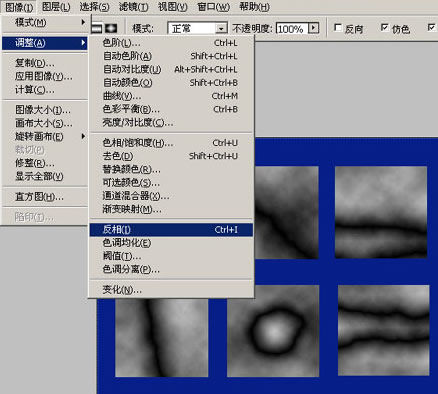Select 可选颜色(S)... adjustment
Screen dimensions: 438x394
point(171,183)
